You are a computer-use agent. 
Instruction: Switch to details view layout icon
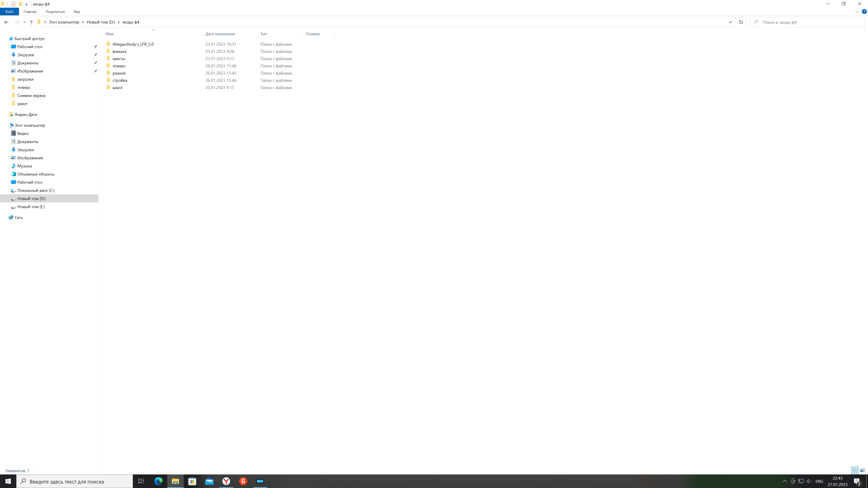coord(855,470)
